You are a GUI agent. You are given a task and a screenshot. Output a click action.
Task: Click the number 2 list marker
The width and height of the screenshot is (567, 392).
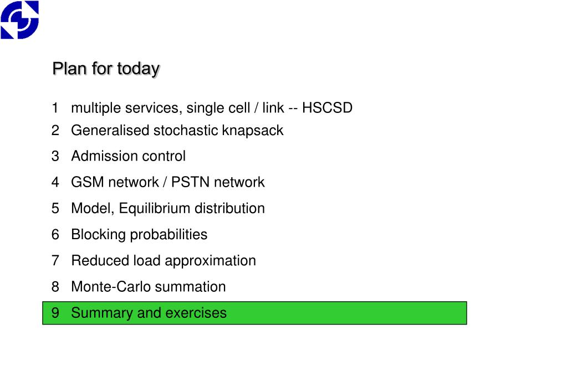coord(55,131)
